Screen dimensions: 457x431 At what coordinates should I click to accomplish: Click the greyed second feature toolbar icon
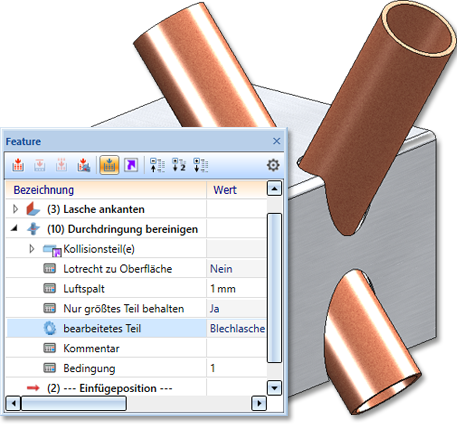(40, 165)
